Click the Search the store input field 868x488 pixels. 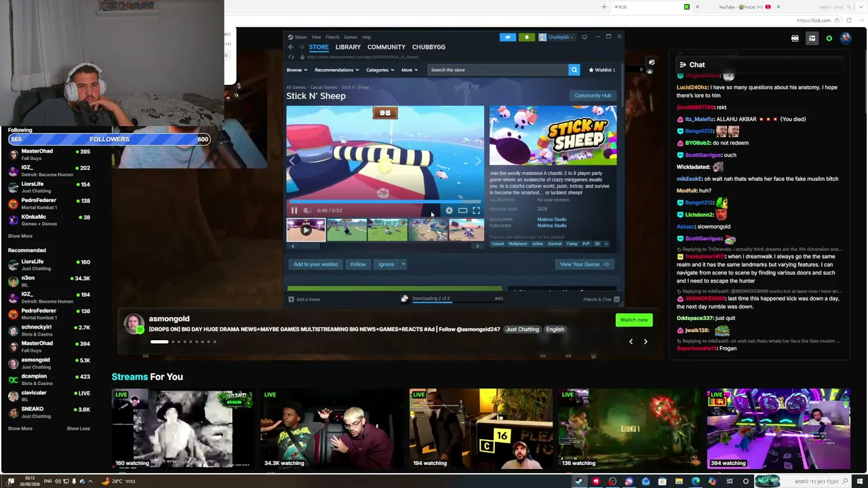pyautogui.click(x=498, y=70)
